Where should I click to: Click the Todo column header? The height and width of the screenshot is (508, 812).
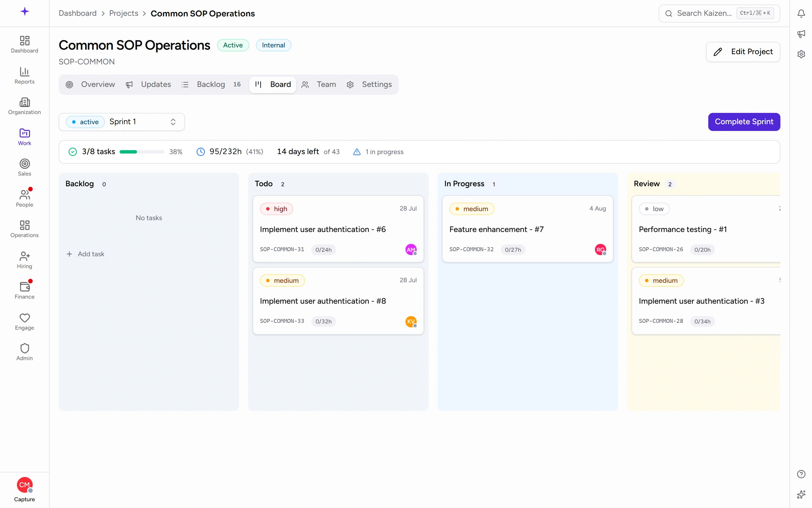(x=263, y=184)
